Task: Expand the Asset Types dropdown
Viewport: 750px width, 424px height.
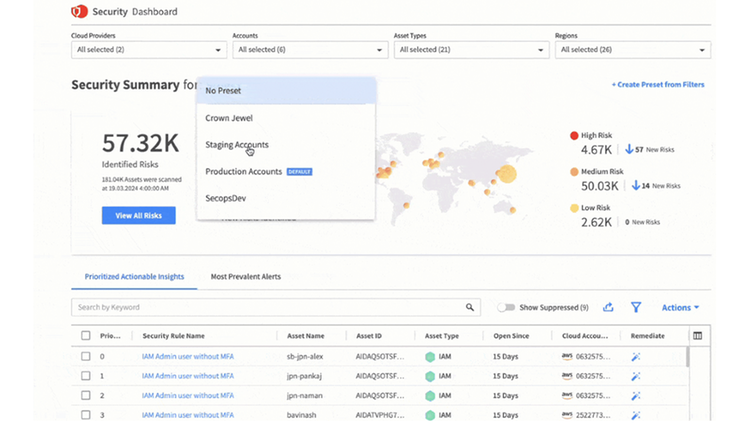Action: coord(472,50)
